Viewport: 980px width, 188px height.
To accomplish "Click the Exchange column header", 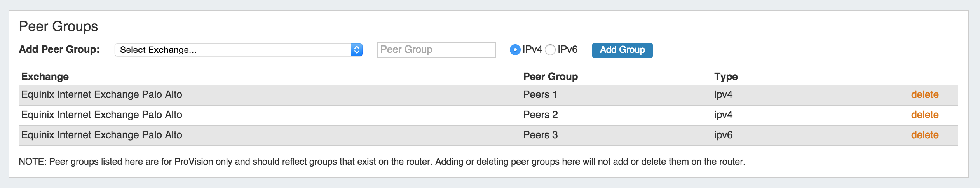I will point(45,77).
